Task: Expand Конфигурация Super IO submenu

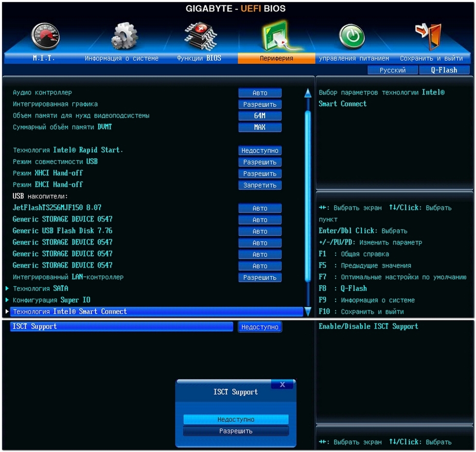Action: click(x=51, y=300)
